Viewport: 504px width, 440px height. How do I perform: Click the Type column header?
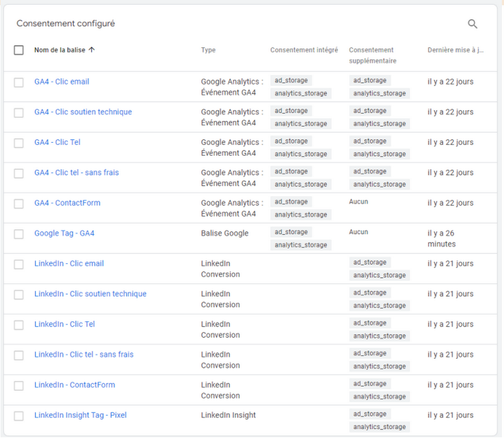(208, 50)
